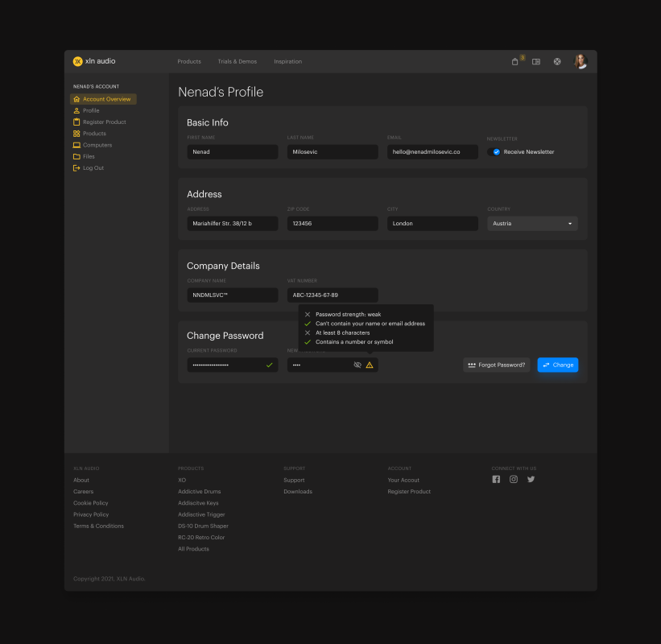Click the Forgot Password? button
This screenshot has height=644, width=661.
pyautogui.click(x=496, y=365)
